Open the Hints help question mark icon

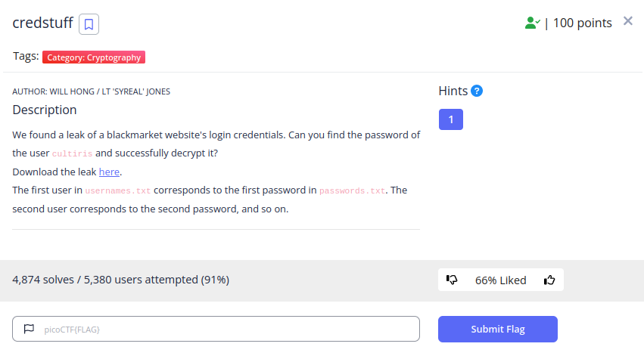click(x=477, y=91)
